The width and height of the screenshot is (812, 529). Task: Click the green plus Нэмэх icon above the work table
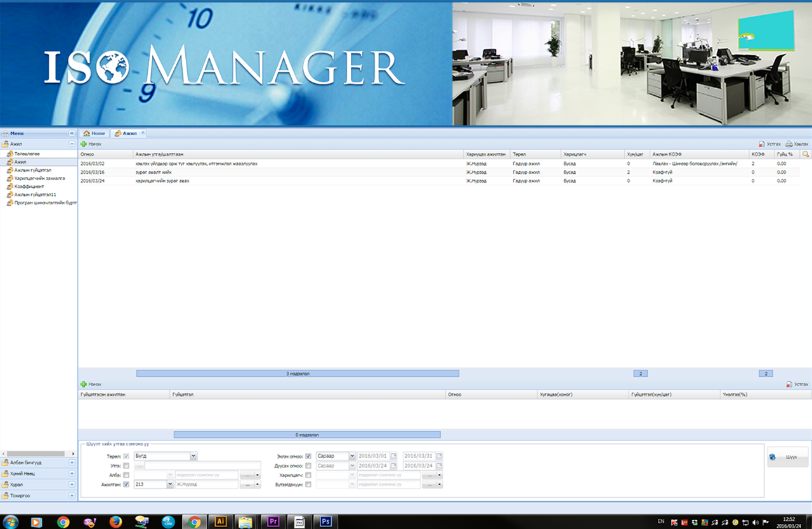click(84, 145)
